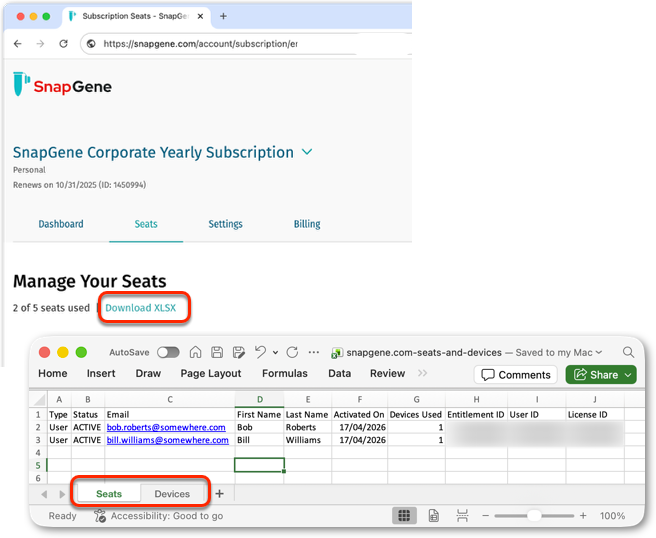
Task: Click the zoom slider handle
Action: point(534,515)
